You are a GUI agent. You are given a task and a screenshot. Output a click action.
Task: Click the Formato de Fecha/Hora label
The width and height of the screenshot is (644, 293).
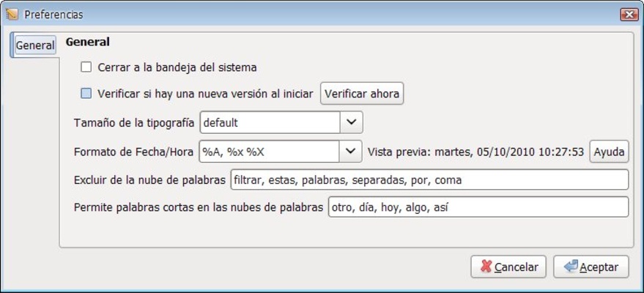(133, 152)
